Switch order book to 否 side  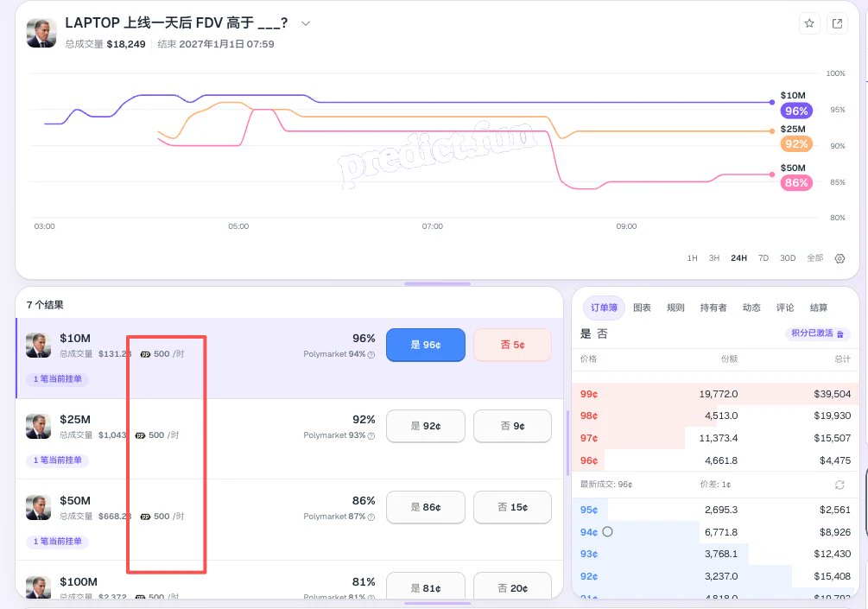click(x=602, y=333)
